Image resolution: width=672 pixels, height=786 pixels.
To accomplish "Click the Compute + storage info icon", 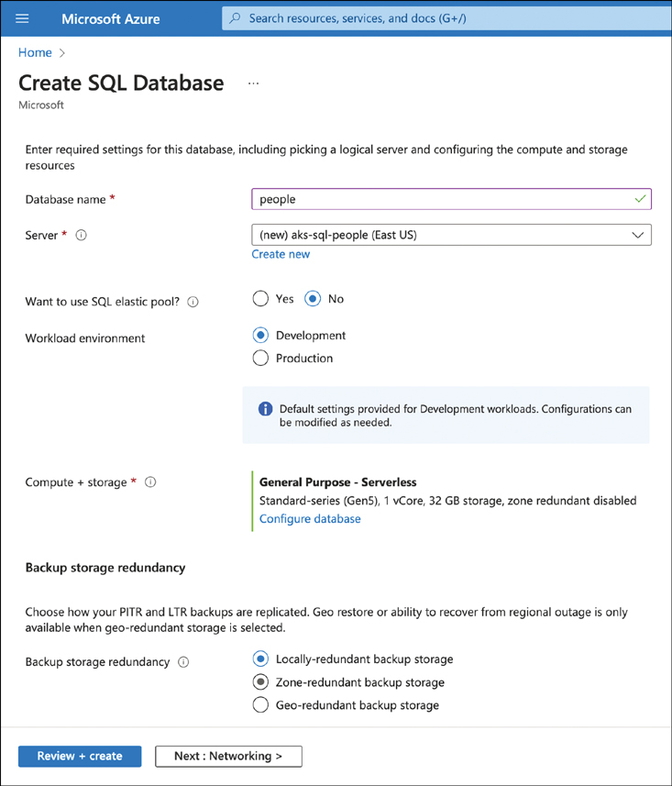I will pyautogui.click(x=150, y=482).
